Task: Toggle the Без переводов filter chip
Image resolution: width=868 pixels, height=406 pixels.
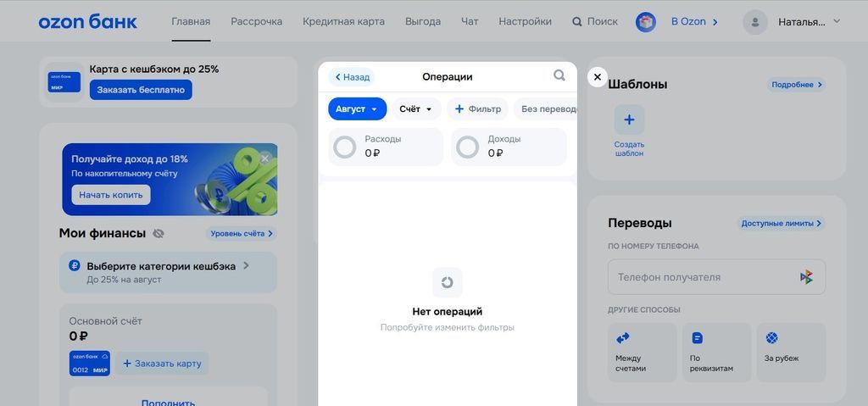Action: coord(545,109)
